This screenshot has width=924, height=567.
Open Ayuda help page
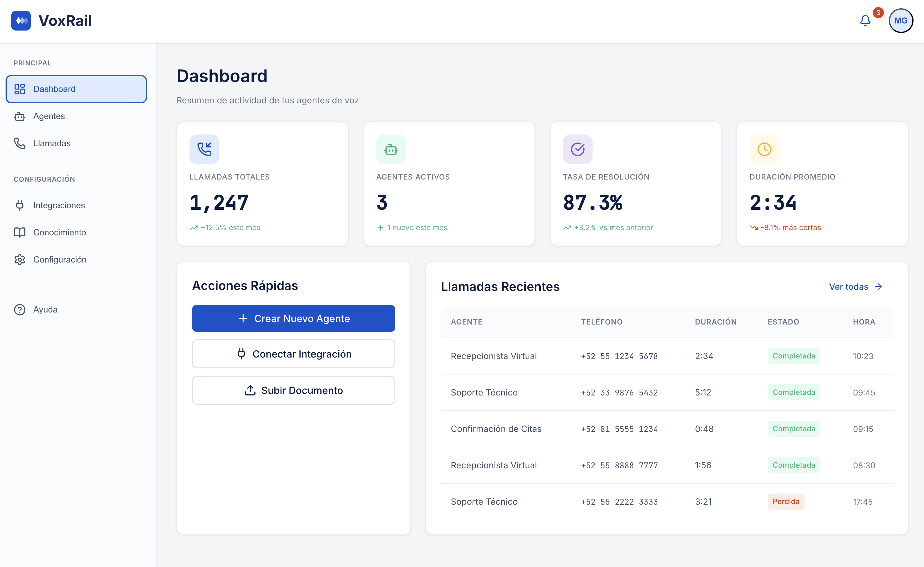coord(45,309)
